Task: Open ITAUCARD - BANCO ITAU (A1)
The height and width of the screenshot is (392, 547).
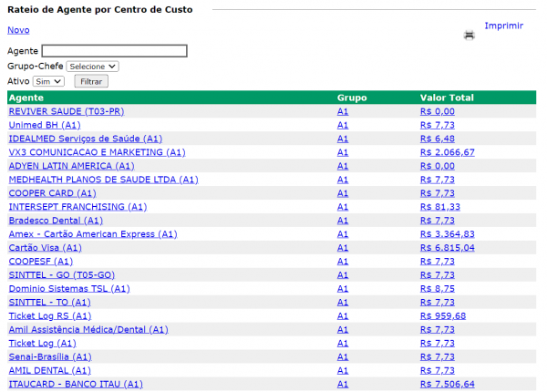Action: [76, 385]
